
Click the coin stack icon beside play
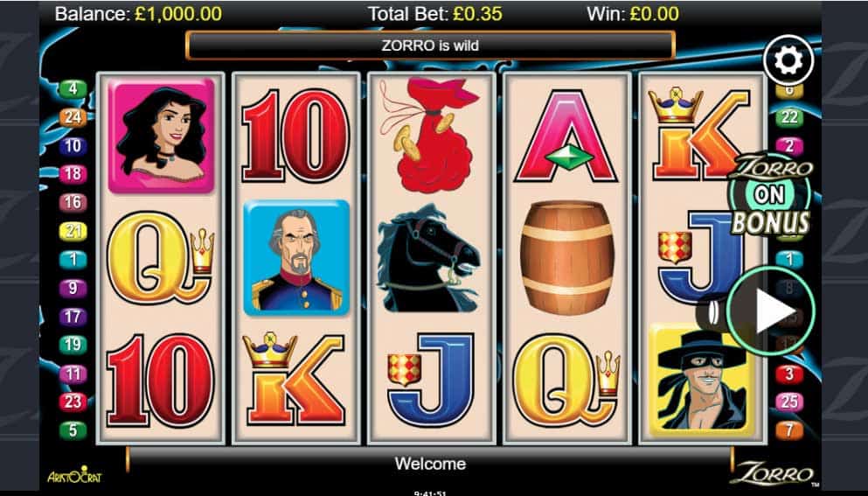711,313
